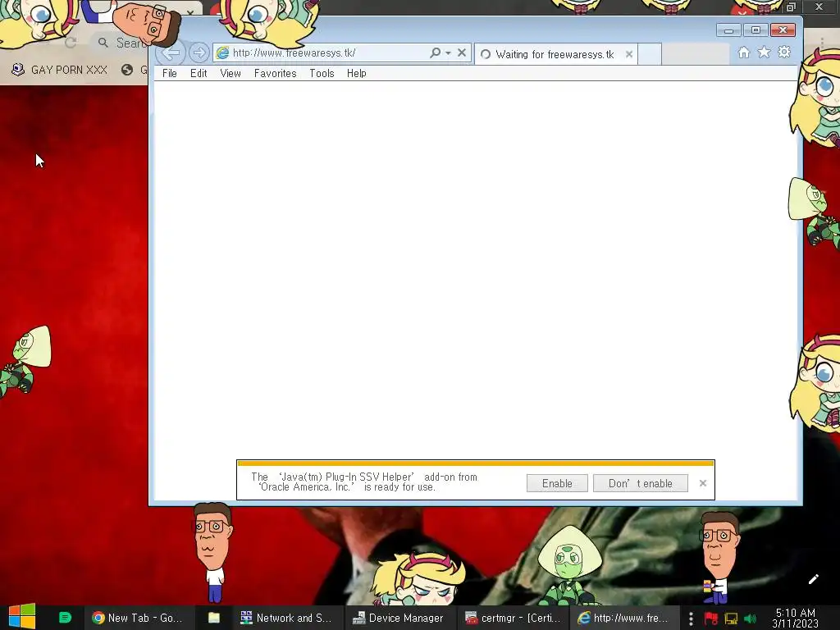Click the green chat icon in taskbar

[x=65, y=618]
